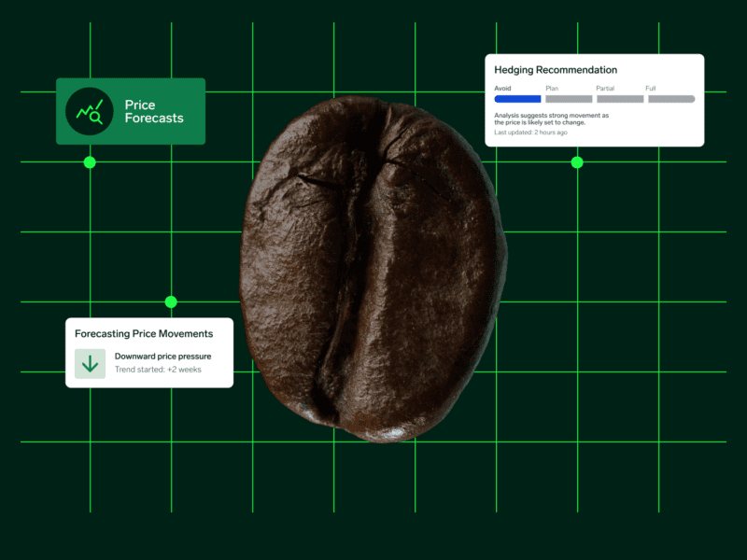Click Downward price pressure text
747x560 pixels.
point(162,357)
